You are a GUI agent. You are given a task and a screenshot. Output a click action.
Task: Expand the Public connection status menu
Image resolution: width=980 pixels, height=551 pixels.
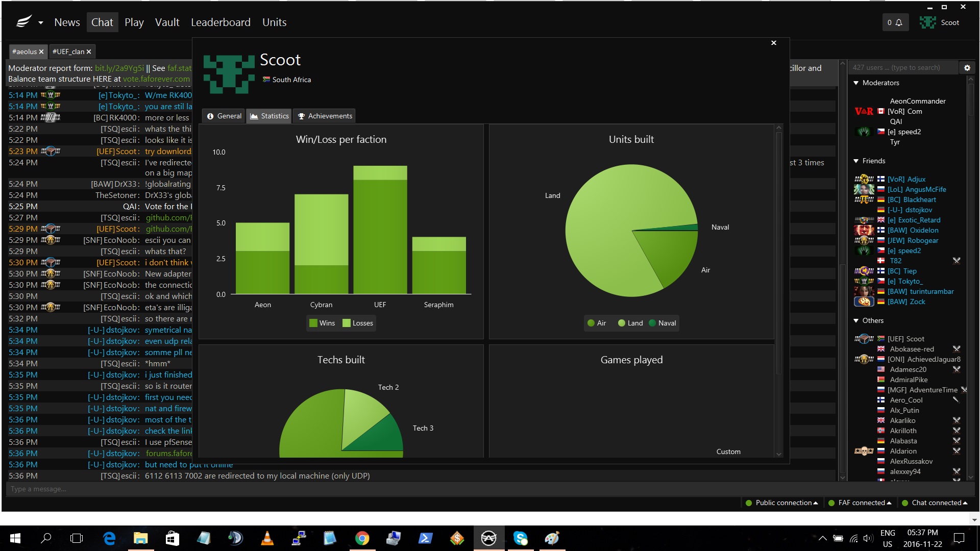coord(782,503)
